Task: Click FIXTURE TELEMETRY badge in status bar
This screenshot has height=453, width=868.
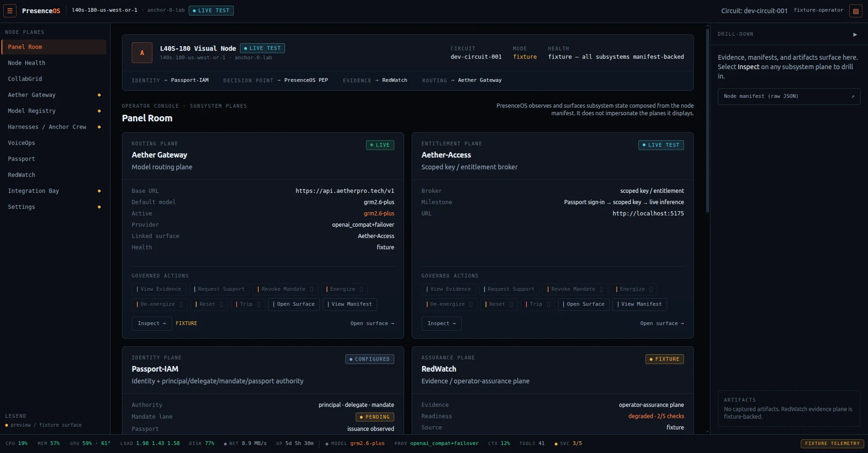Action: point(832,444)
